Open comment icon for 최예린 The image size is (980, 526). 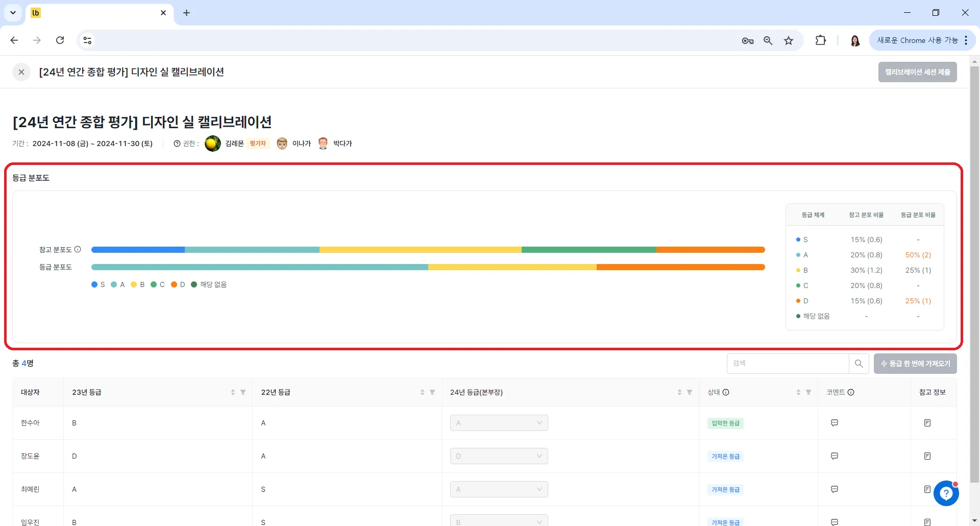pos(835,489)
